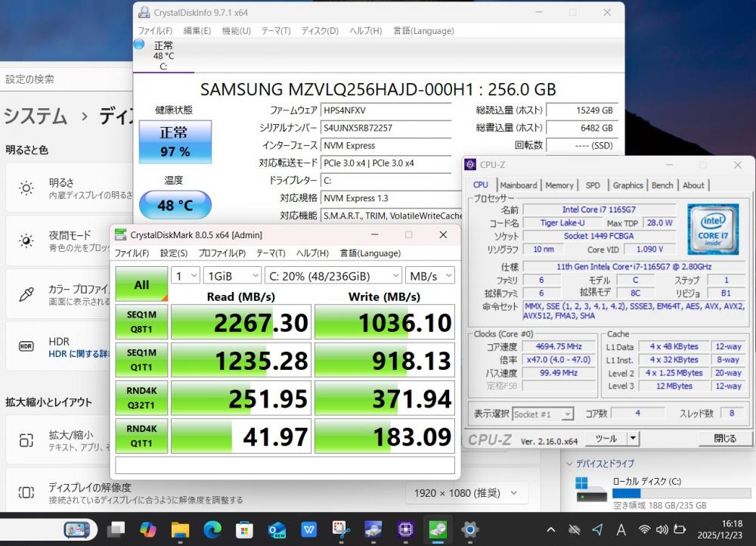The height and width of the screenshot is (546, 756).
Task: Start the RND4K Q32T1 benchmark
Action: pyautogui.click(x=141, y=398)
